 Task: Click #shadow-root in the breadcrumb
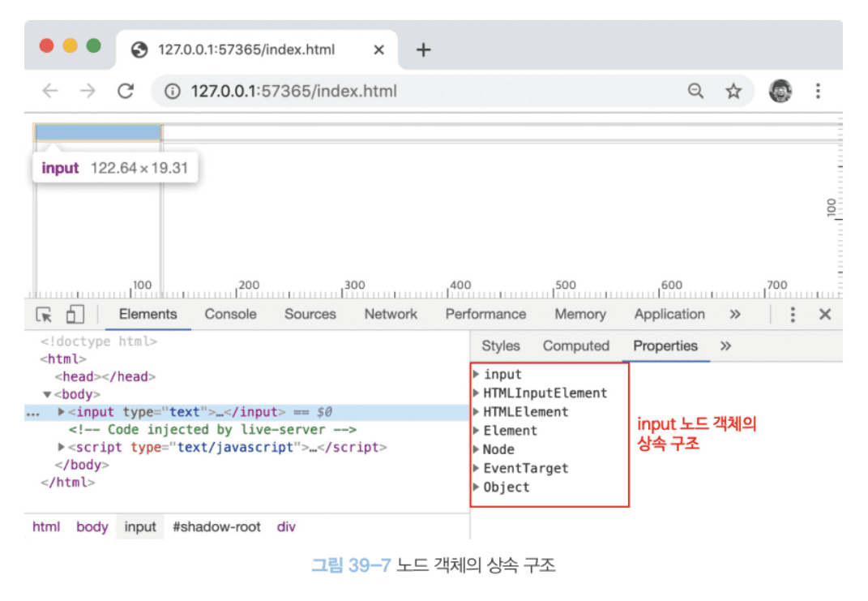tap(216, 527)
